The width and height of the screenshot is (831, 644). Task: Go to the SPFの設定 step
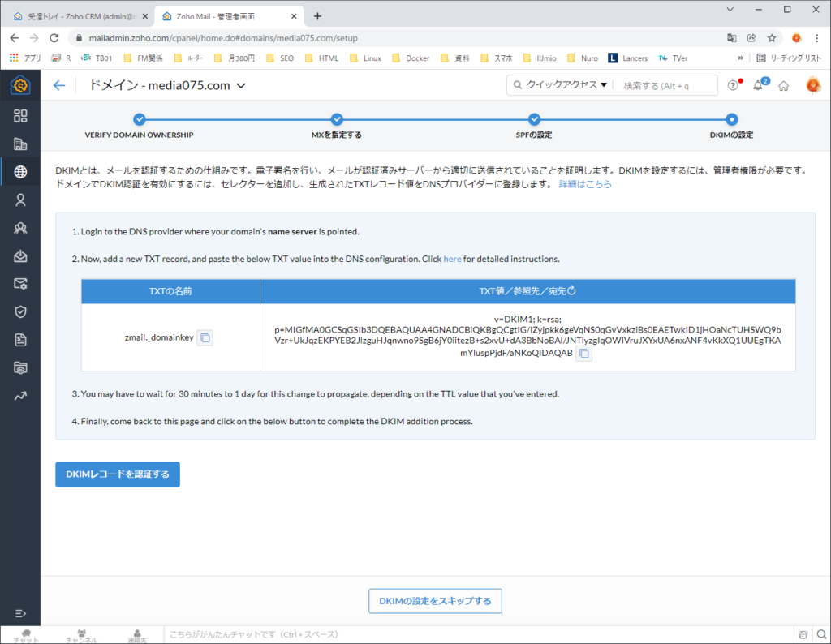tap(534, 126)
